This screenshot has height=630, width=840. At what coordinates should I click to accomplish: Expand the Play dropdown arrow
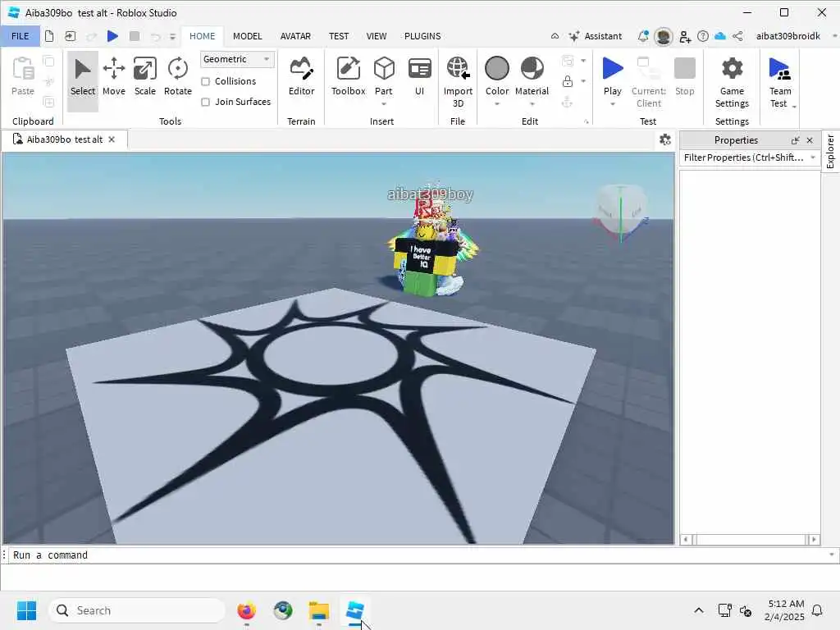(612, 104)
